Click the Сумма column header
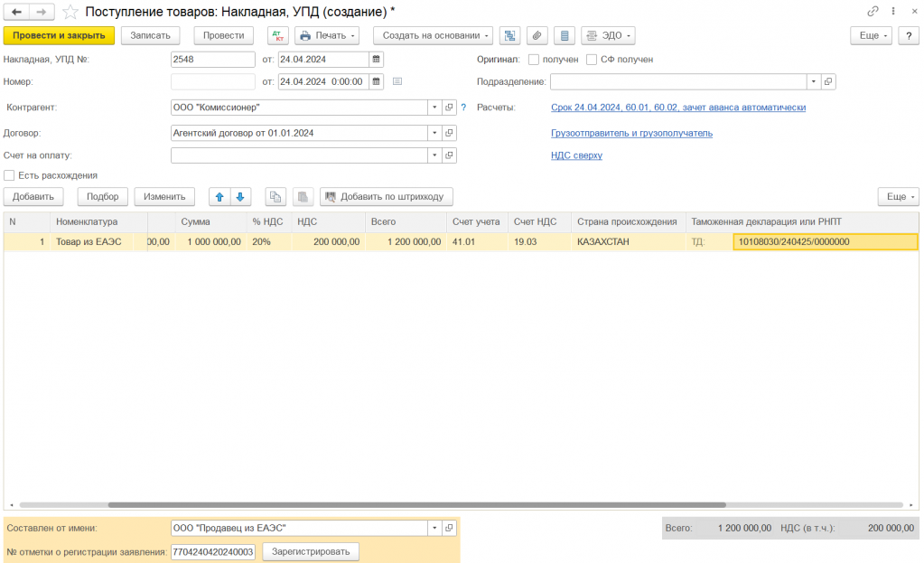 point(211,221)
